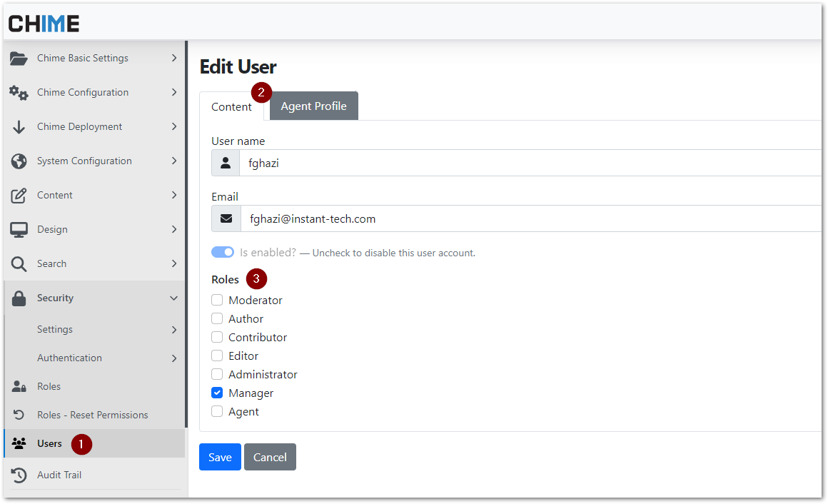Toggle the "Is enabled?" switch

(x=223, y=253)
